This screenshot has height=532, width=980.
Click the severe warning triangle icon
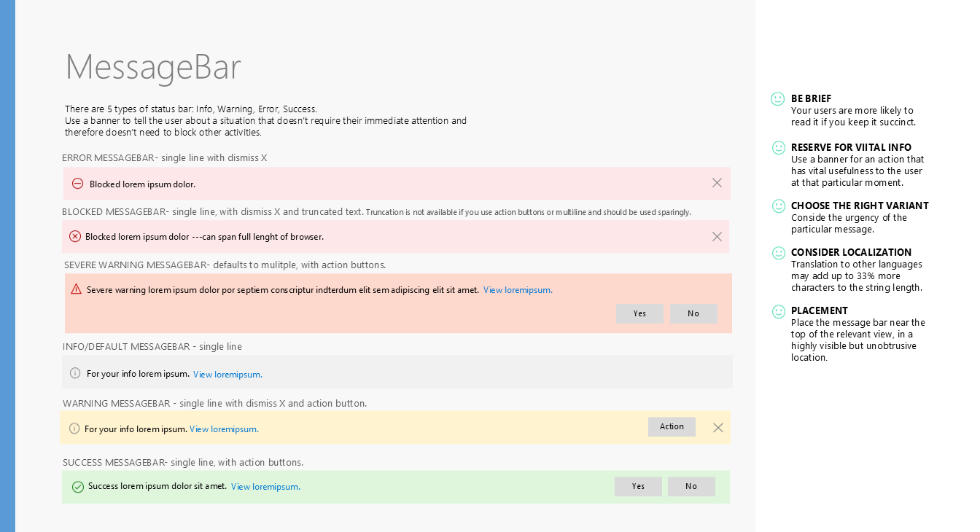coord(76,289)
